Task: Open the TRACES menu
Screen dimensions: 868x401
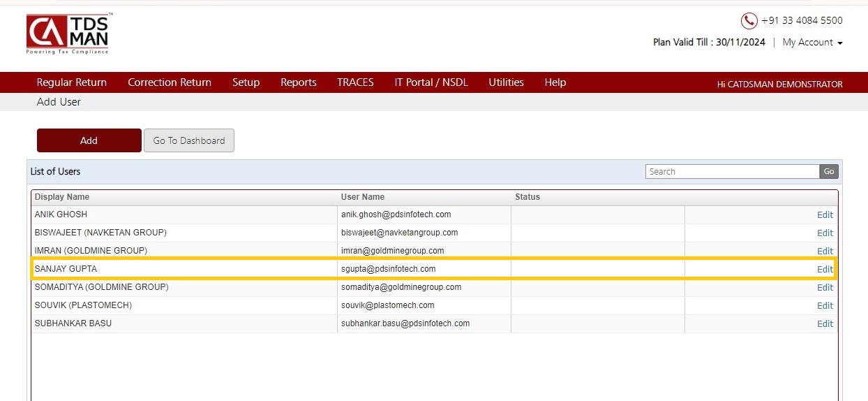Action: (355, 82)
